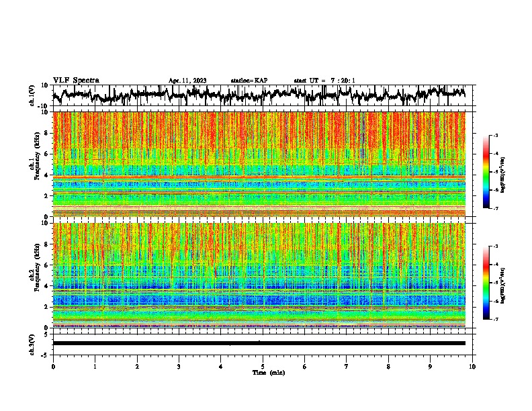Click the "Time (min)" axis label
Viewport: 532px width, 411px height.
pos(269,373)
